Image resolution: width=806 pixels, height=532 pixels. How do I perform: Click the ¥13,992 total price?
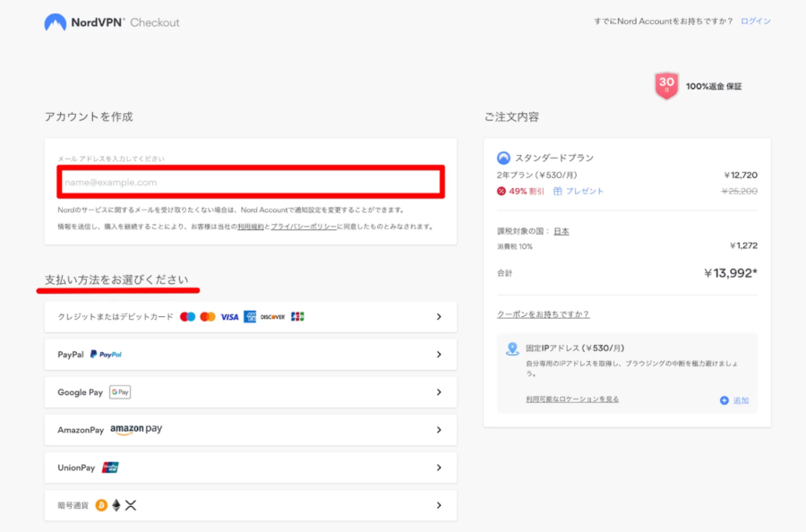click(x=731, y=273)
